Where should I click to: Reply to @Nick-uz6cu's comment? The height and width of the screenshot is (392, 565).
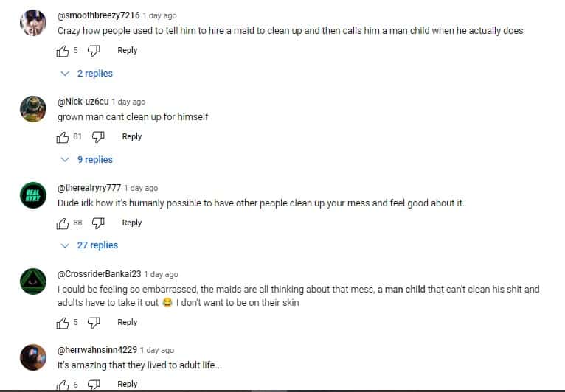click(132, 137)
